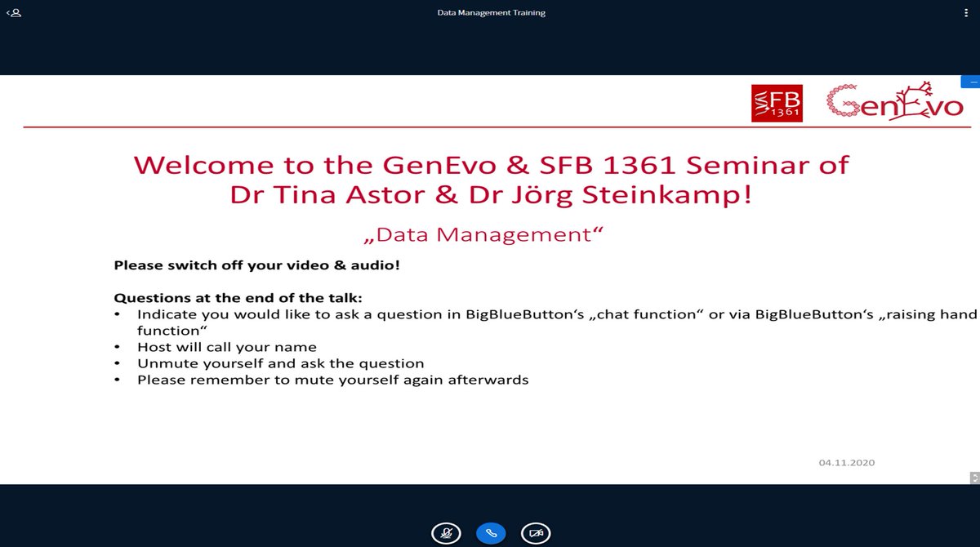
Task: Hide the presentation with the blue minimize button
Action: (971, 82)
